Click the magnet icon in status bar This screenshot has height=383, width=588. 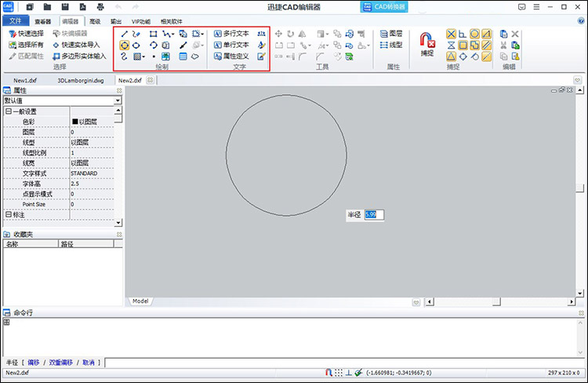328,373
